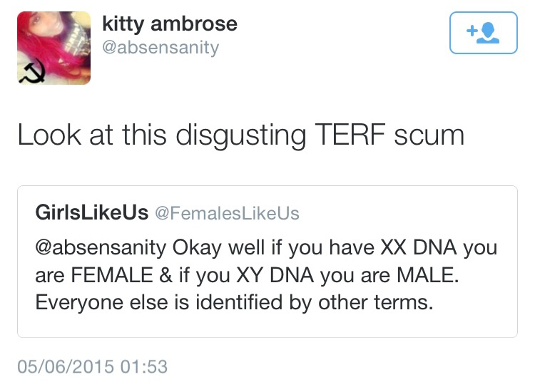The height and width of the screenshot is (392, 535).
Task: Click the hammer and sickle emblem on avatar
Action: click(29, 71)
